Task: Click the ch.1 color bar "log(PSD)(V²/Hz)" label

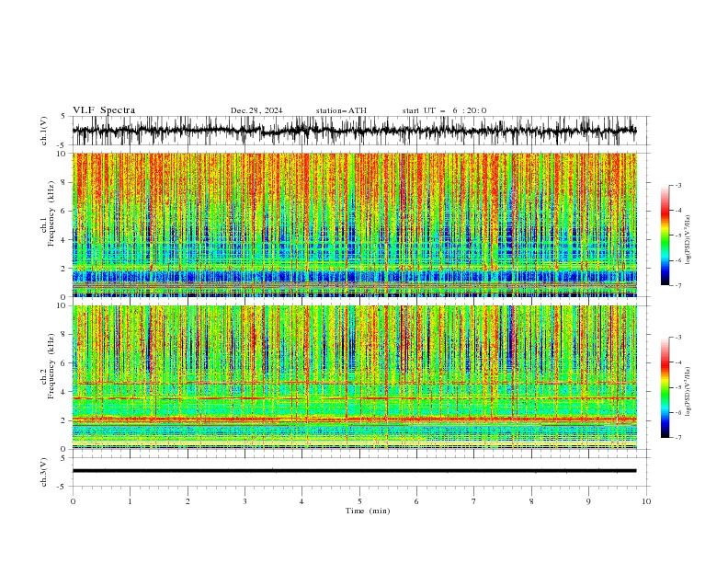Action: coord(688,240)
